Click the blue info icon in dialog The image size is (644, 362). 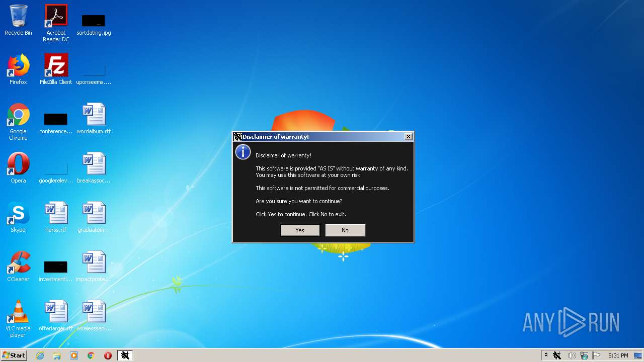coord(243,152)
